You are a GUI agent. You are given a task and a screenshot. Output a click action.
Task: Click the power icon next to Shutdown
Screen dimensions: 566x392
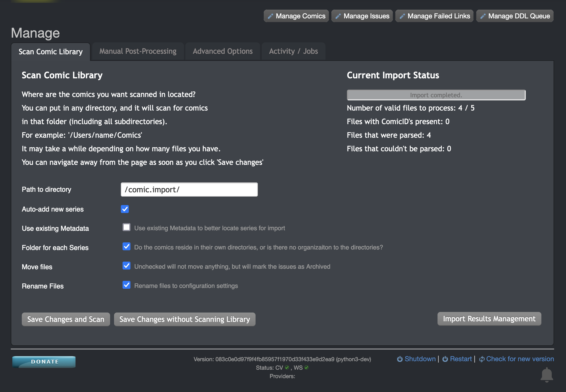pyautogui.click(x=400, y=359)
